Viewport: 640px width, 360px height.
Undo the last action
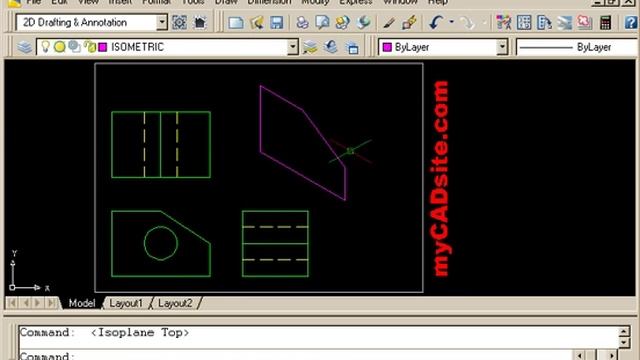tap(436, 22)
